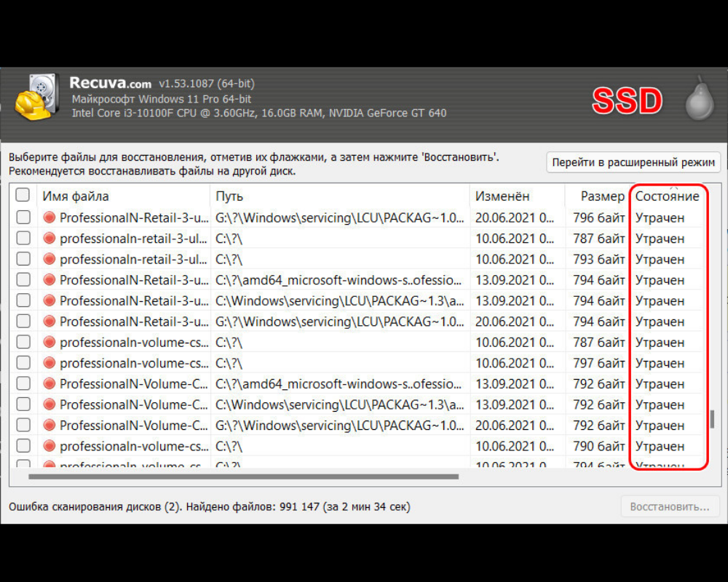Tick checkbox of the G:\ 792 байт row
This screenshot has width=728, height=582.
pos(23,425)
